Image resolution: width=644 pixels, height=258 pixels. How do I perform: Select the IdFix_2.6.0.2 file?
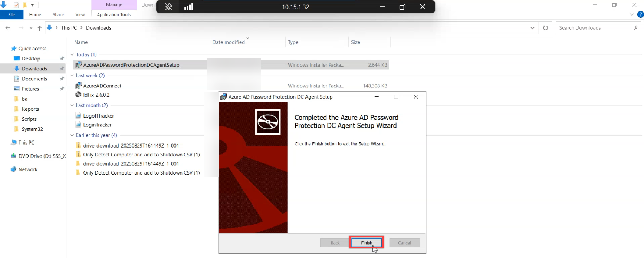96,95
